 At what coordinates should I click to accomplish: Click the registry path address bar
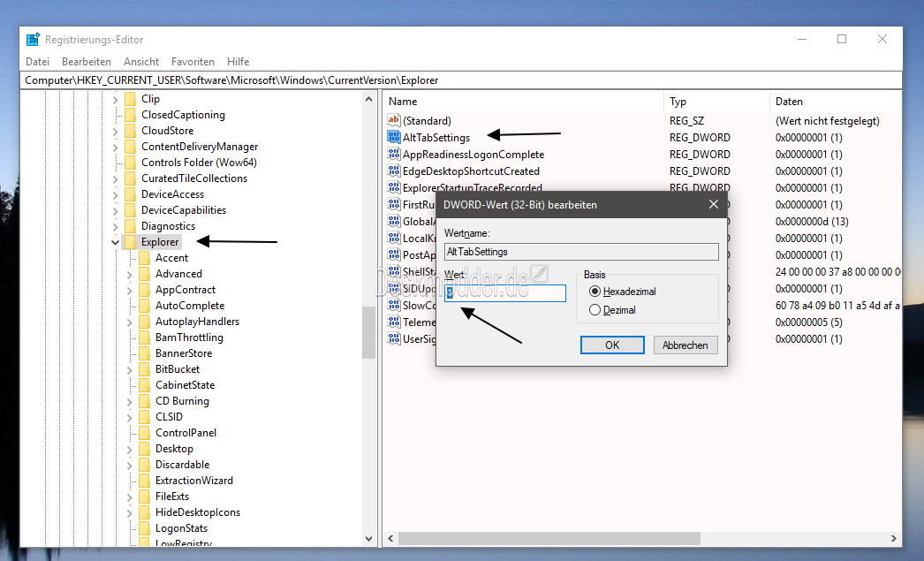coord(461,80)
